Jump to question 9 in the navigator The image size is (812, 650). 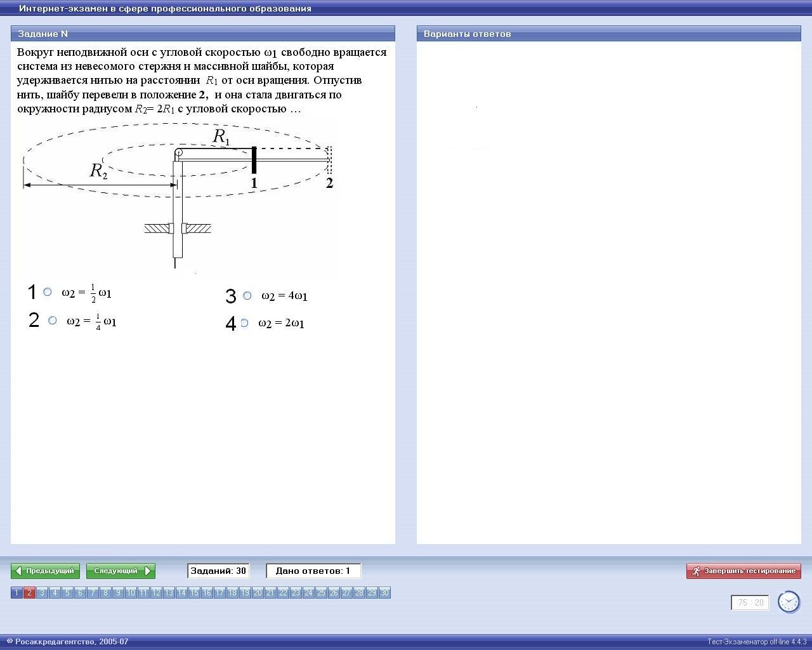(x=118, y=593)
